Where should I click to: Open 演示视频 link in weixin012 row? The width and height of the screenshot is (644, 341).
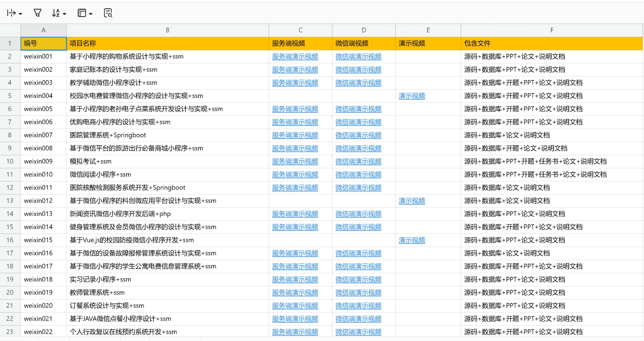pos(412,201)
